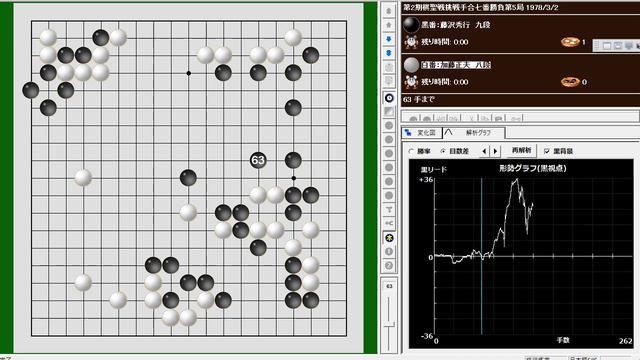This screenshot has height=360, width=640.
Task: Click the 黒番 player name text
Action: point(456,25)
